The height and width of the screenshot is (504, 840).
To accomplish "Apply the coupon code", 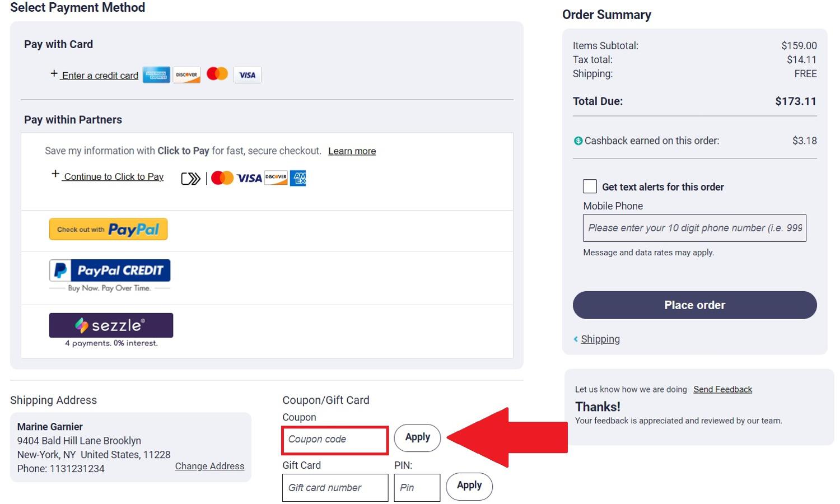I will pyautogui.click(x=417, y=437).
